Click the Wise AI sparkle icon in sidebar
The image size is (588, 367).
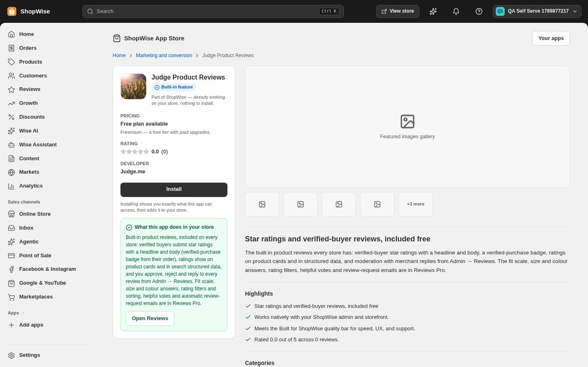point(12,131)
